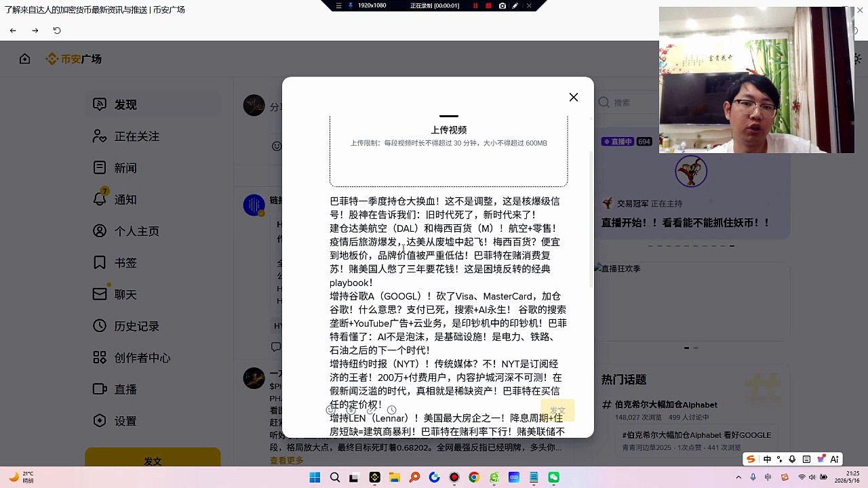
Task: Click the 设置 hexagon gear icon
Action: click(100, 421)
